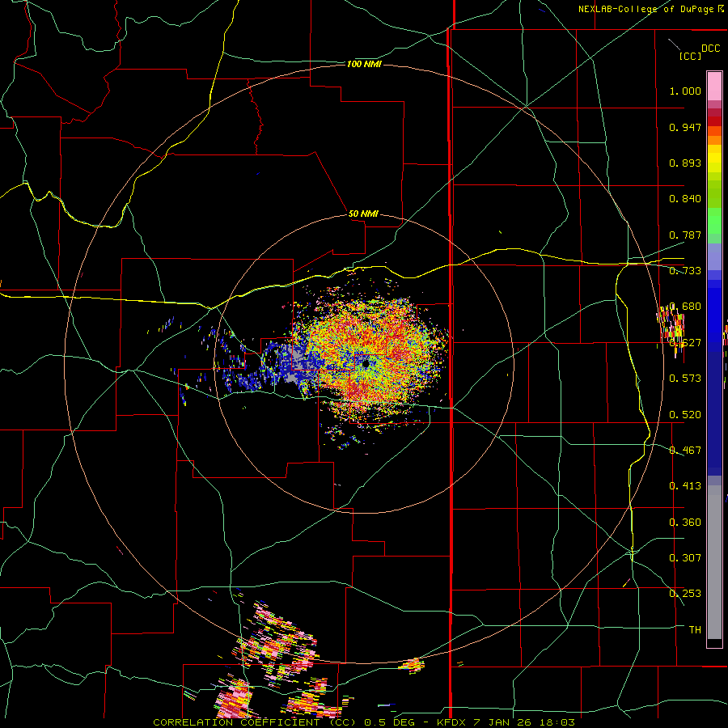Click the DCC [CC] legend title
The height and width of the screenshot is (728, 728).
click(x=699, y=52)
